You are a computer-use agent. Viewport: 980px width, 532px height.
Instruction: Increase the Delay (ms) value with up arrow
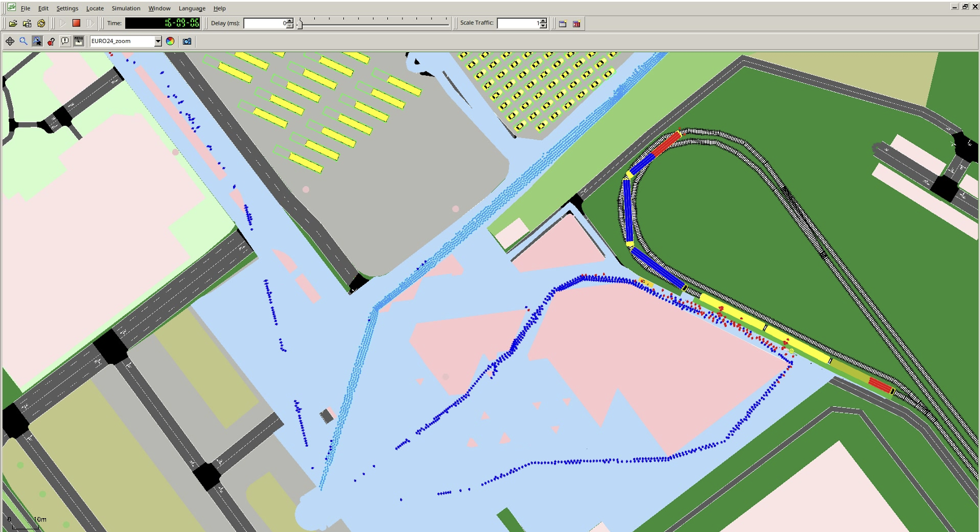pos(290,21)
